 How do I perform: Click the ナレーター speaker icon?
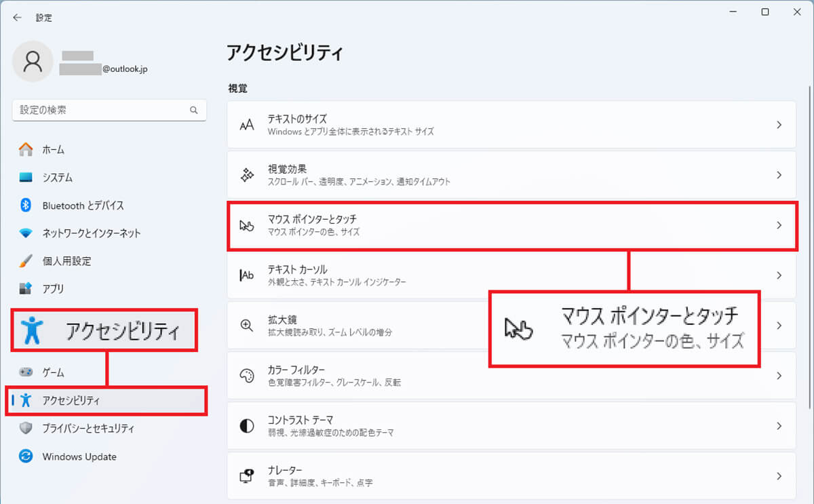point(247,476)
